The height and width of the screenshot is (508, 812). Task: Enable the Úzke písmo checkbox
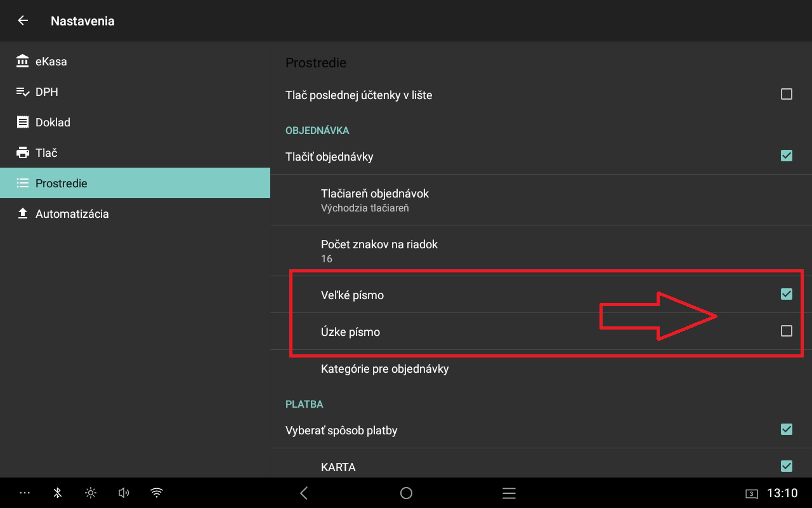786,331
